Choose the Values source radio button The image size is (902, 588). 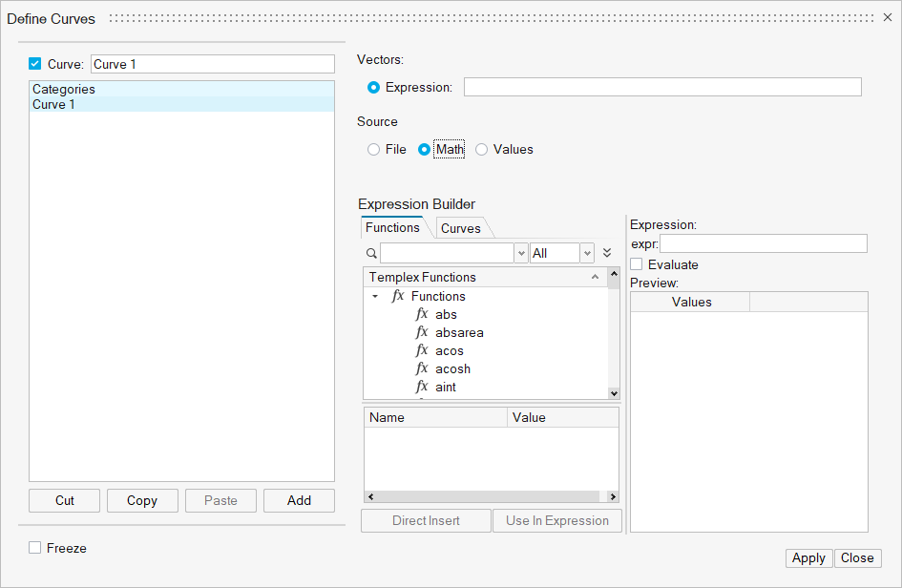pyautogui.click(x=481, y=149)
